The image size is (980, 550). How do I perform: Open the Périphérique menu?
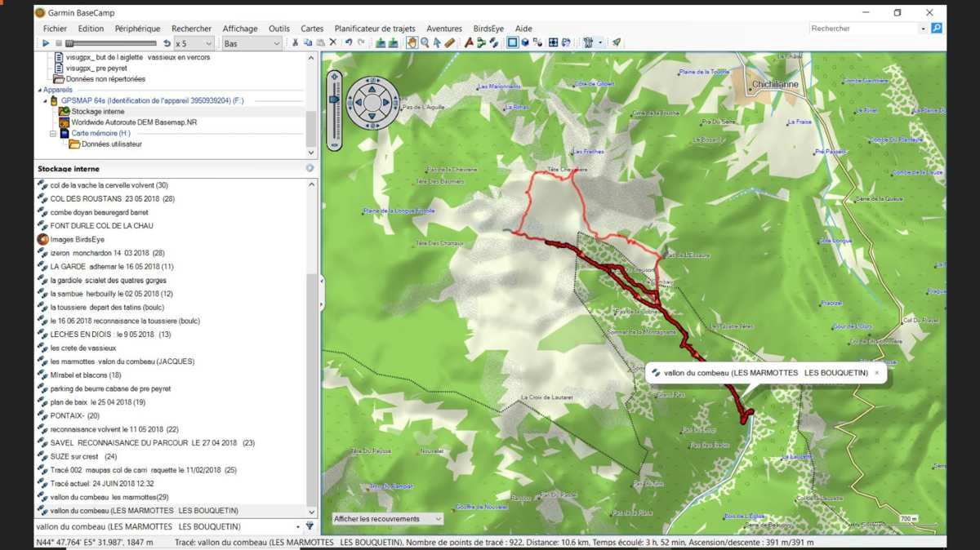[137, 29]
